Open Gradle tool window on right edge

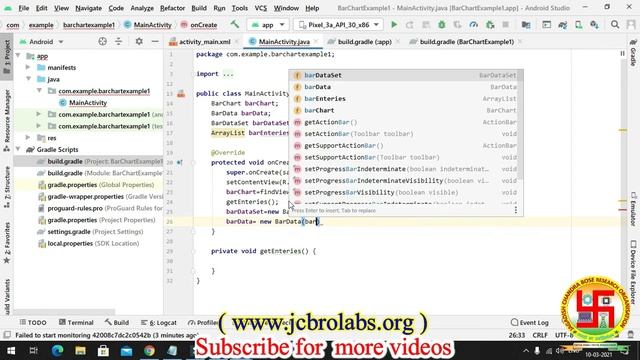633,53
